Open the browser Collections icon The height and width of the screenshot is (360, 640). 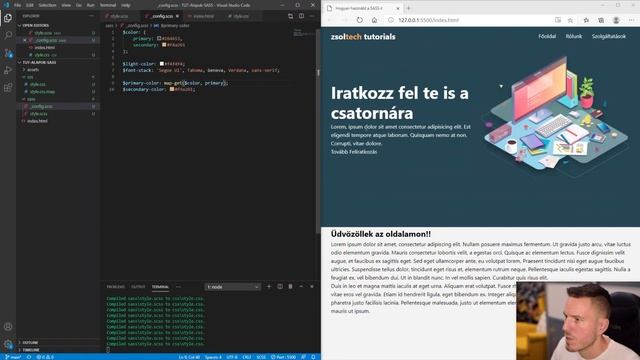601,20
